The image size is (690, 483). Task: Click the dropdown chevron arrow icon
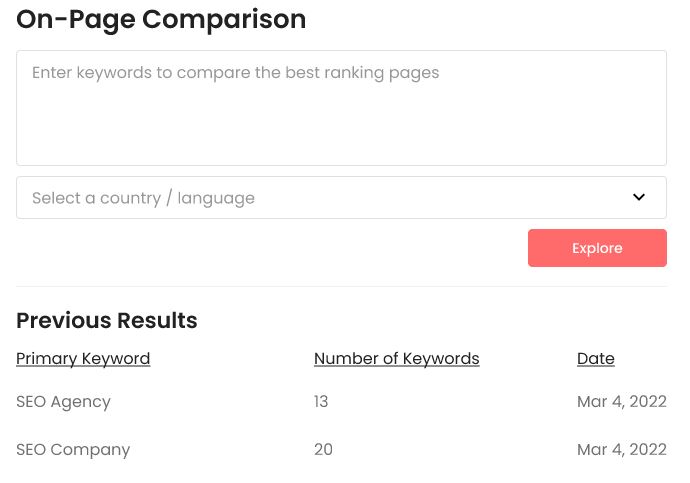tap(639, 197)
